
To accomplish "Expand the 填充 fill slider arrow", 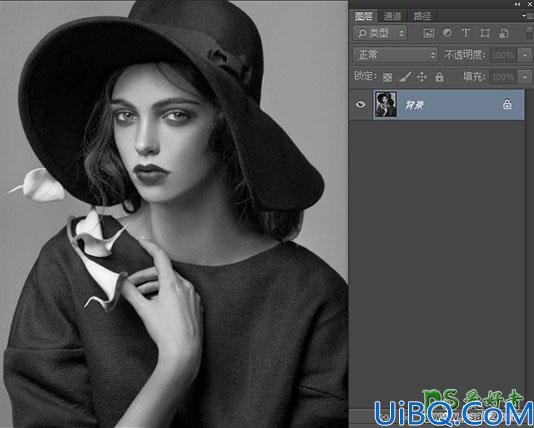I will 524,77.
